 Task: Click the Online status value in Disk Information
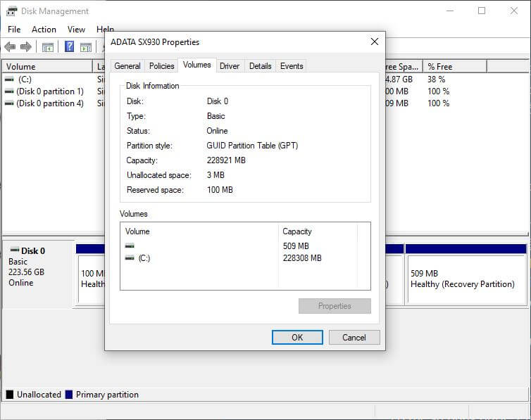pyautogui.click(x=217, y=131)
